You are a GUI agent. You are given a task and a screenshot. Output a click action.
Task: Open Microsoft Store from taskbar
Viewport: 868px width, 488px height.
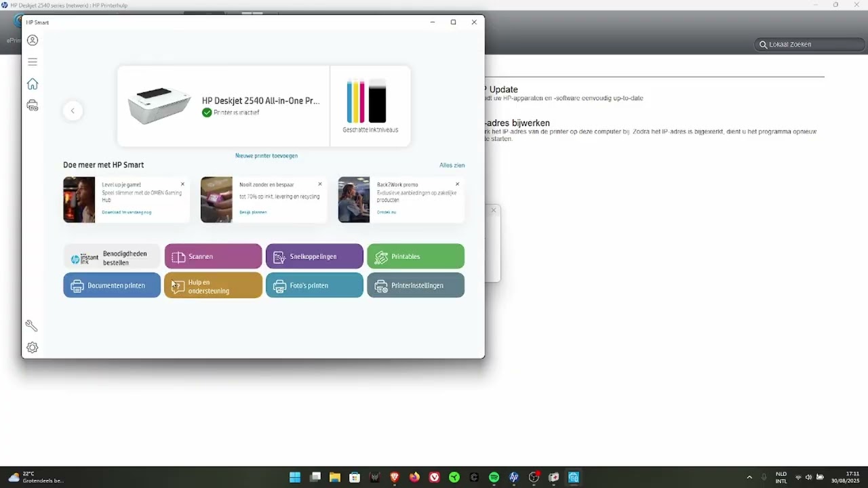point(355,477)
